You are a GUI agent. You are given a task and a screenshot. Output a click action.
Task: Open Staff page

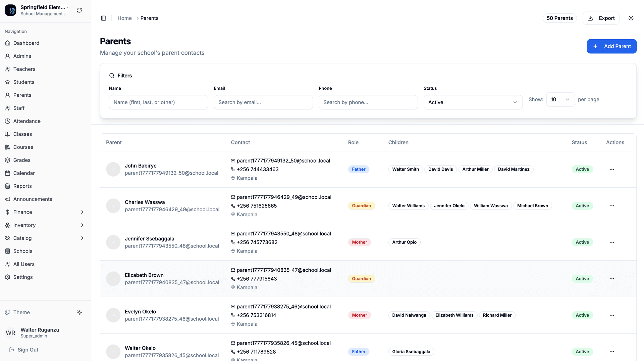coord(45,108)
